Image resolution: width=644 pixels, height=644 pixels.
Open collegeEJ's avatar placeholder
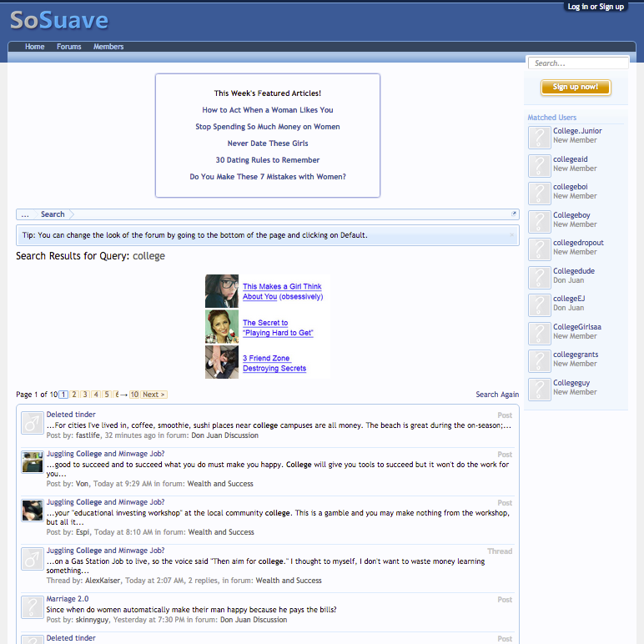pyautogui.click(x=539, y=305)
